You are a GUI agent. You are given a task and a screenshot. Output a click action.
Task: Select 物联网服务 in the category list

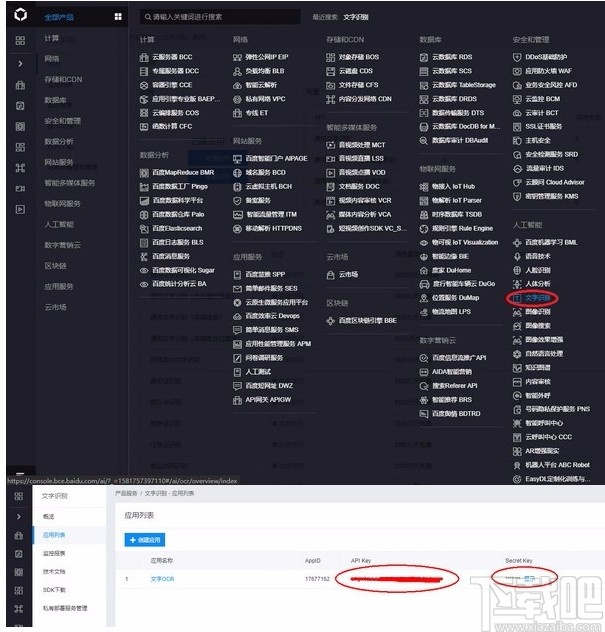[62, 204]
